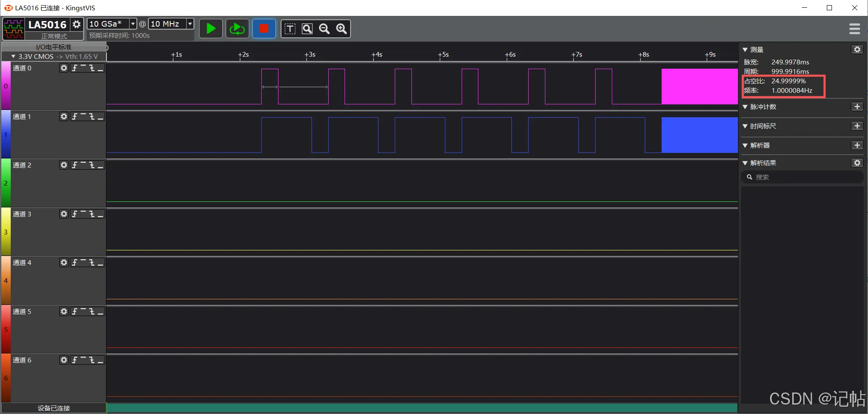The width and height of the screenshot is (868, 414).
Task: Set rising edge trigger on channel 4
Action: [x=75, y=262]
